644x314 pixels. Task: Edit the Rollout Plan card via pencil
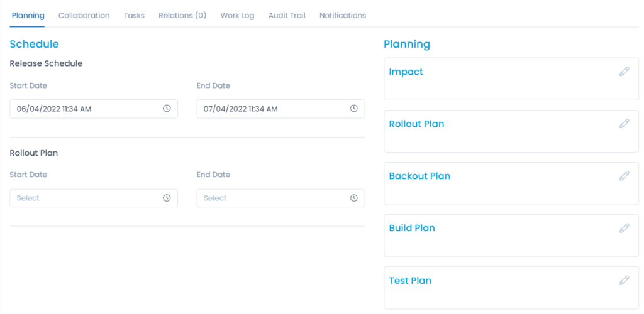point(625,124)
